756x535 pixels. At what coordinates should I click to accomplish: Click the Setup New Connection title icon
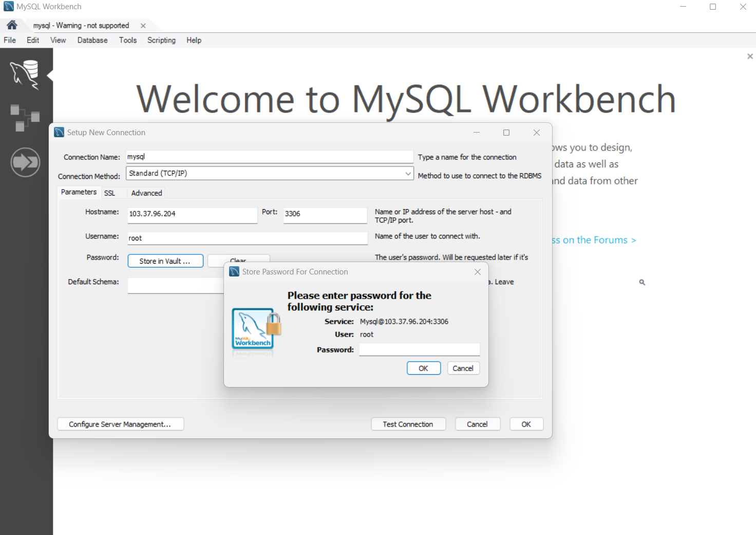[59, 132]
